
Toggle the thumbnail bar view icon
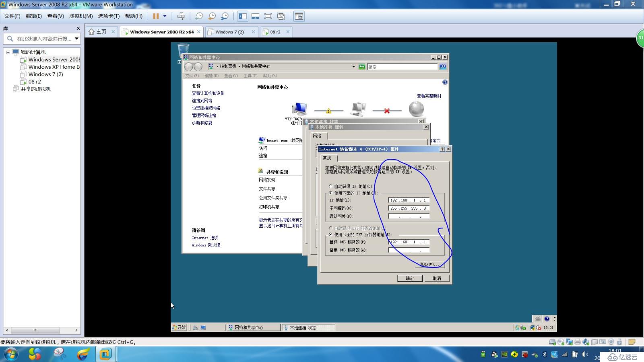(x=255, y=16)
